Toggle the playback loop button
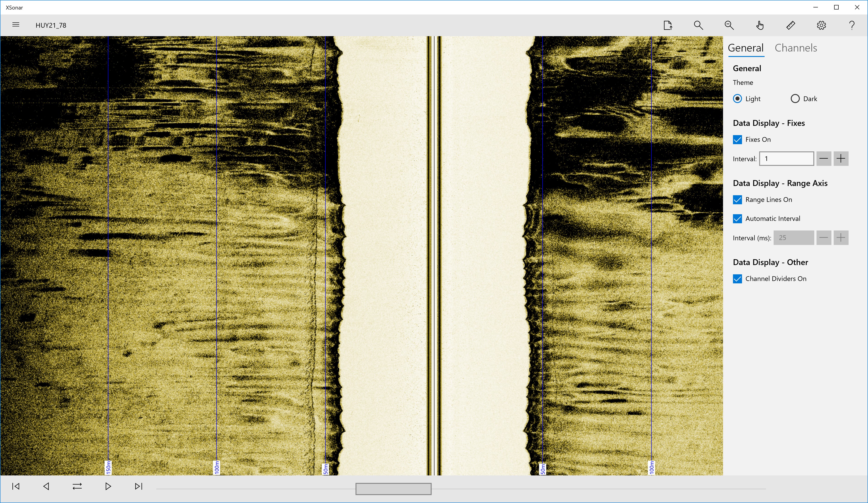This screenshot has width=868, height=503. 77,486
